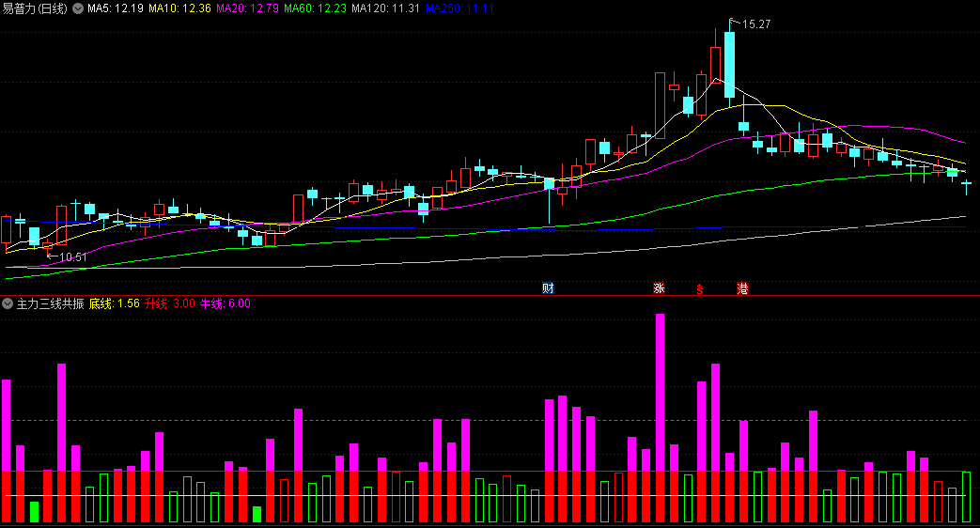Click the 15.27 high price label

click(755, 24)
